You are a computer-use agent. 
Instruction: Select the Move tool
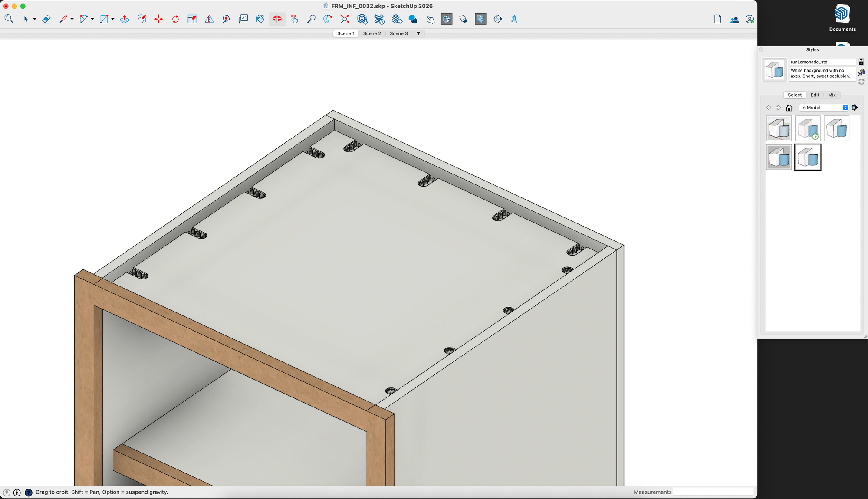tap(158, 19)
